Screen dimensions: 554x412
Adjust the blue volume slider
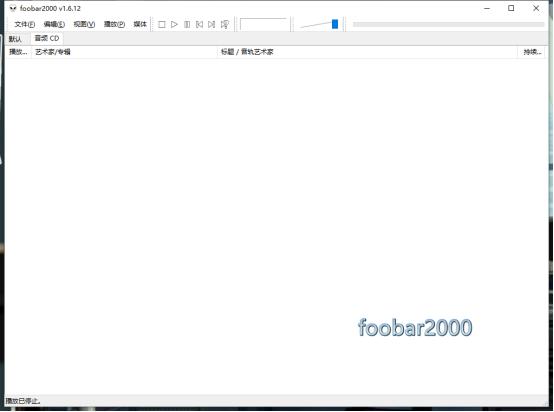click(335, 24)
